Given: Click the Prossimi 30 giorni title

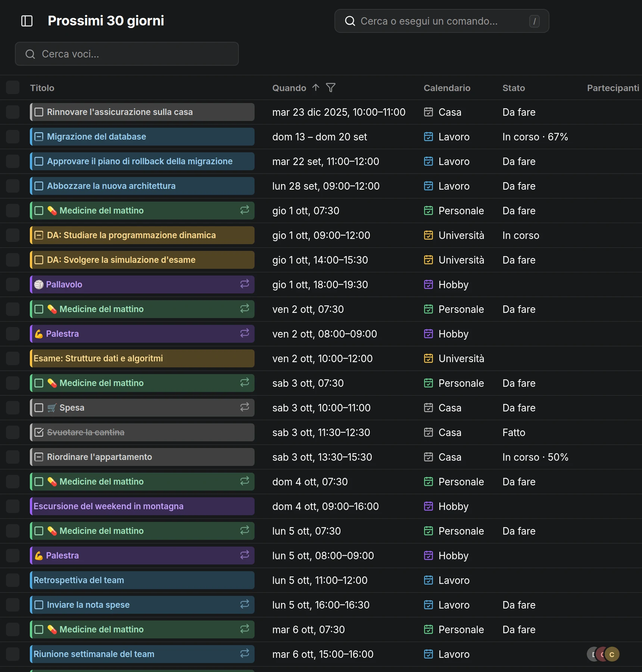Looking at the screenshot, I should (106, 21).
